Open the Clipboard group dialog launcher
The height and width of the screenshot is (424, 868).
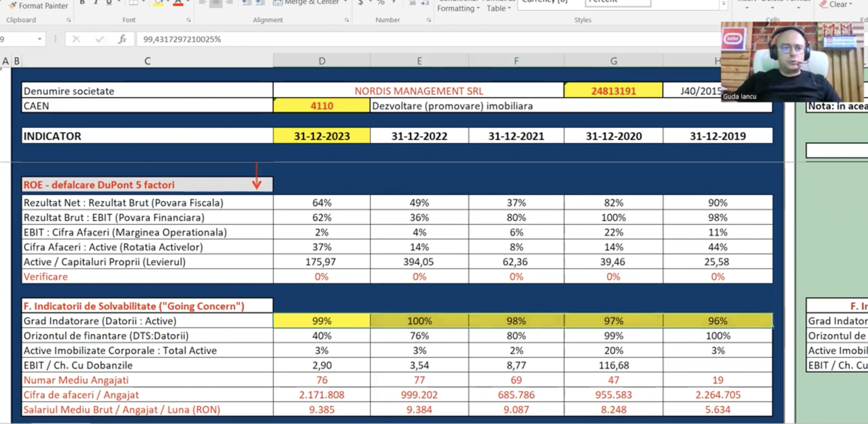69,20
